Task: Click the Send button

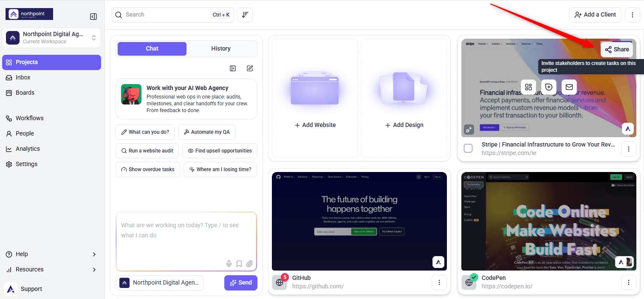Action: click(241, 282)
